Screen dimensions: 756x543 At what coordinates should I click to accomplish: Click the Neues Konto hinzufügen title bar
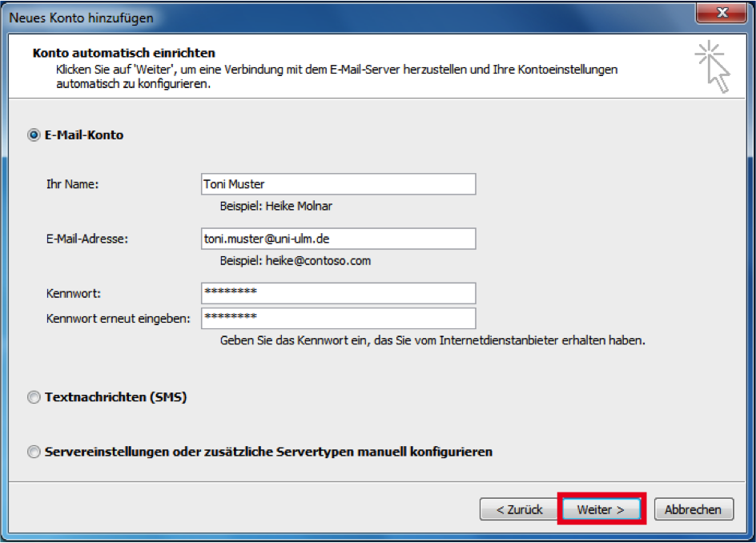point(320,14)
